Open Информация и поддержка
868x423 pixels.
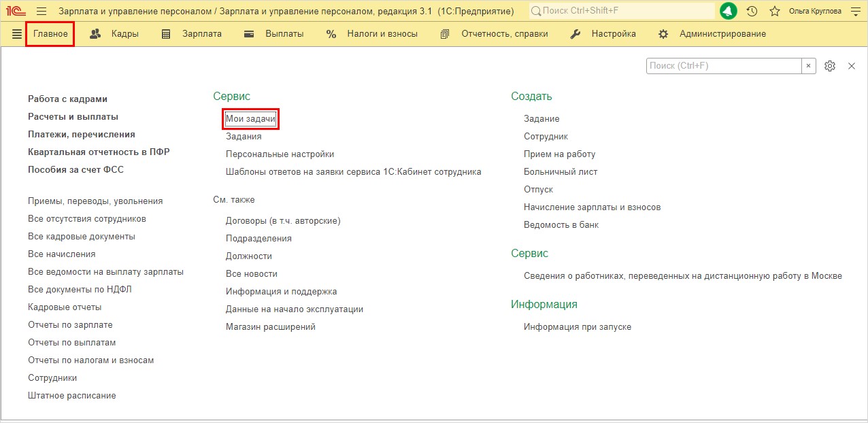pos(282,292)
